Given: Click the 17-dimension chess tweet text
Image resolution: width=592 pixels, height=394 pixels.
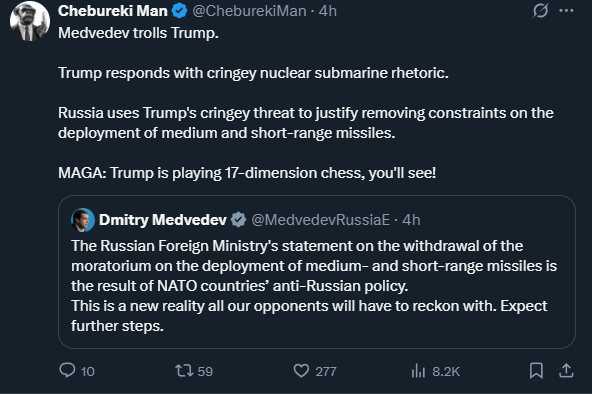Looking at the screenshot, I should (x=247, y=173).
